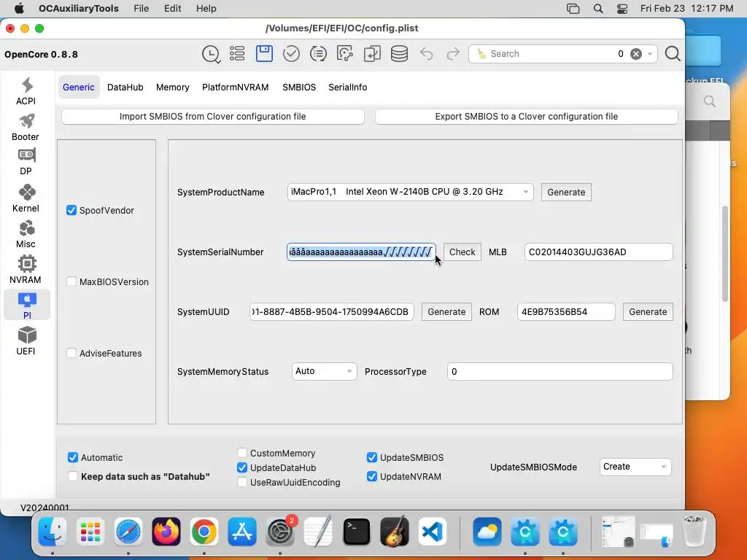Open the Kernel section in sidebar
This screenshot has height=560, width=747.
[26, 198]
